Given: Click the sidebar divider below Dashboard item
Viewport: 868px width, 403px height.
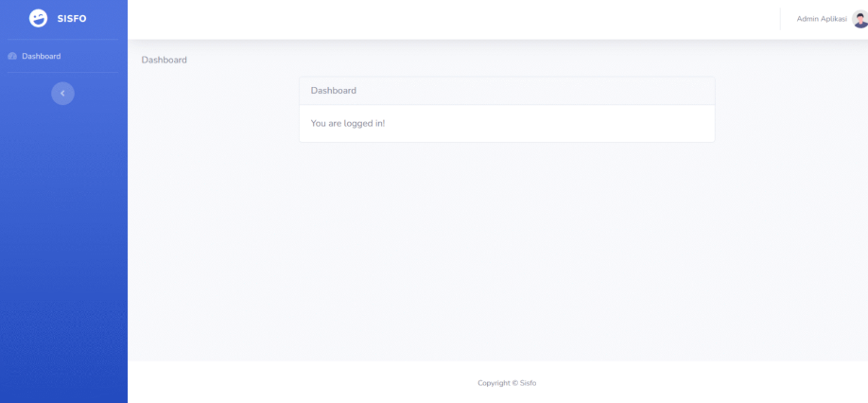Looking at the screenshot, I should (x=63, y=73).
